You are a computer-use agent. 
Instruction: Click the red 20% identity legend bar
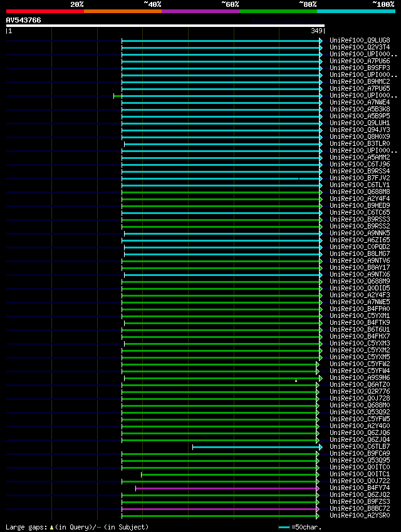click(45, 11)
